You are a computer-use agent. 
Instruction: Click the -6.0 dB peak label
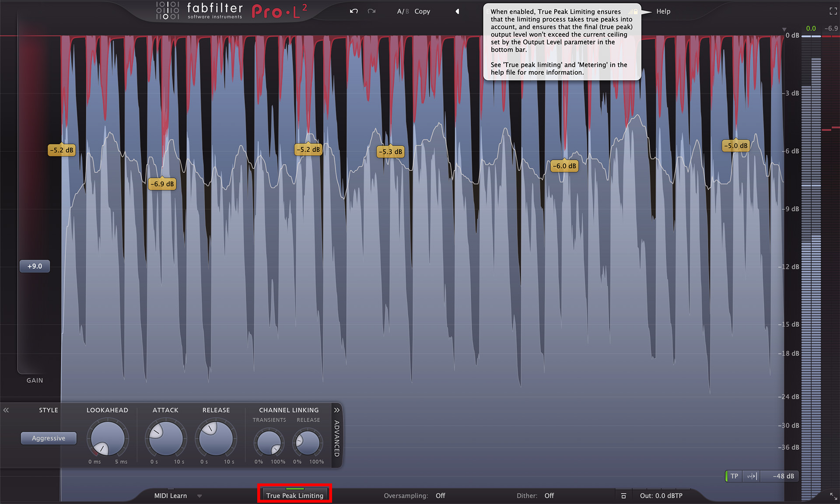[x=564, y=166]
